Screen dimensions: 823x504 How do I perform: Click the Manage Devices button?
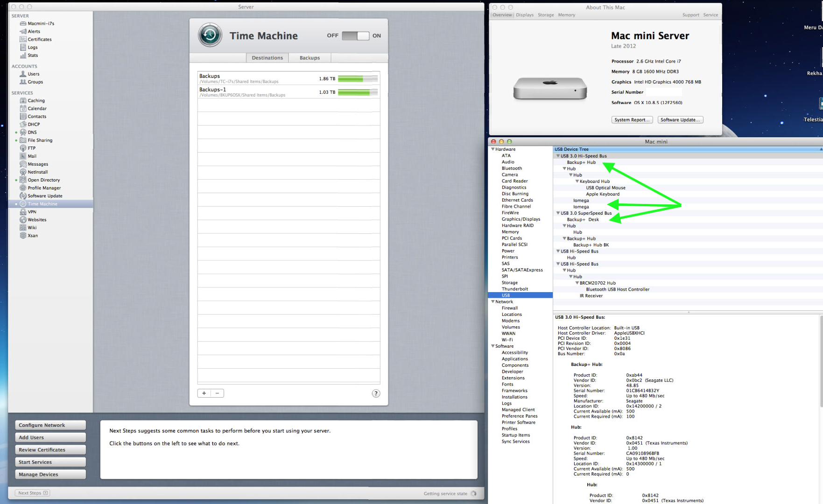[50, 474]
